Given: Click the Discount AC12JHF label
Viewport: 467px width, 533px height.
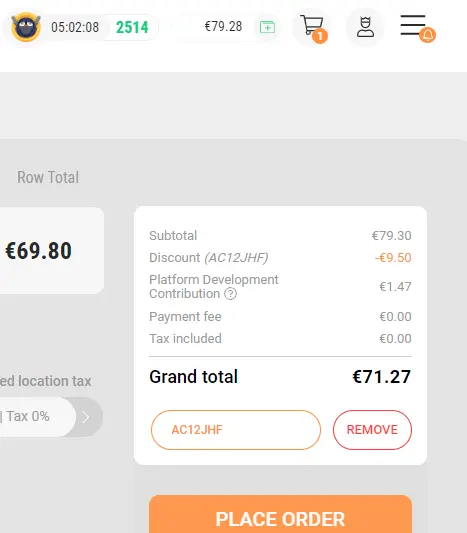Looking at the screenshot, I should tap(209, 258).
